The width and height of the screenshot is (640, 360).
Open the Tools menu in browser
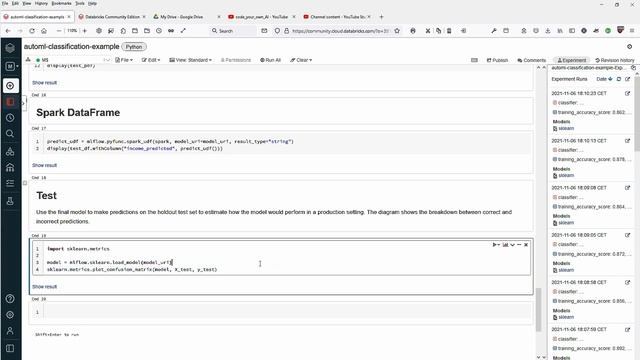coord(80,3)
